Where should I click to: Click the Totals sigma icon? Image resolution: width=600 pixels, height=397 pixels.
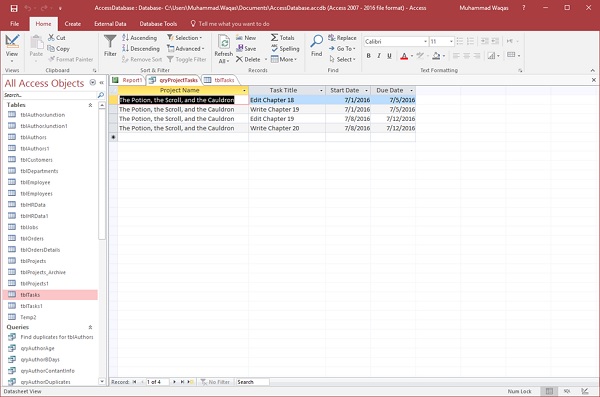tap(274, 38)
